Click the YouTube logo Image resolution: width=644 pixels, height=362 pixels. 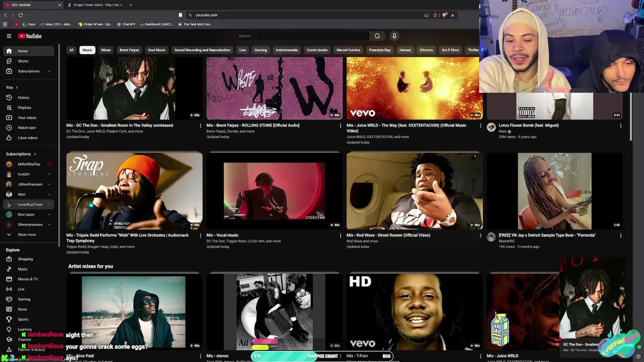30,36
